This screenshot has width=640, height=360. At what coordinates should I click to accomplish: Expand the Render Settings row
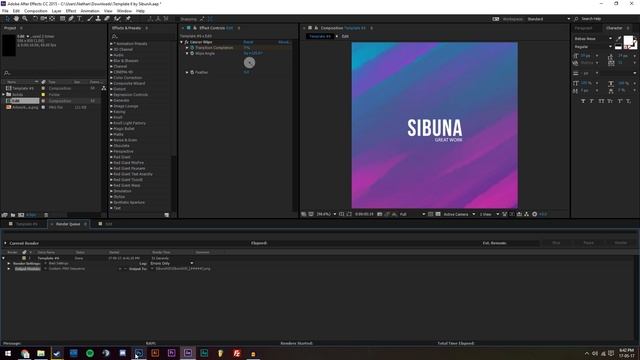[9, 264]
